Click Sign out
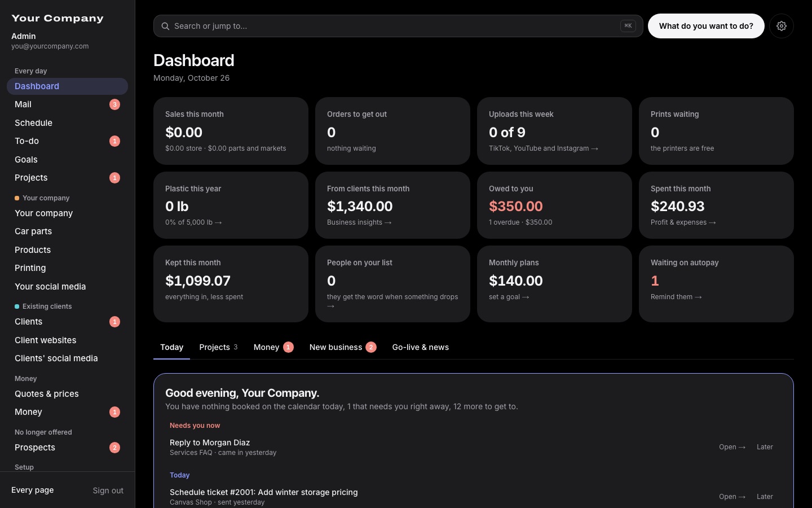 pos(108,491)
